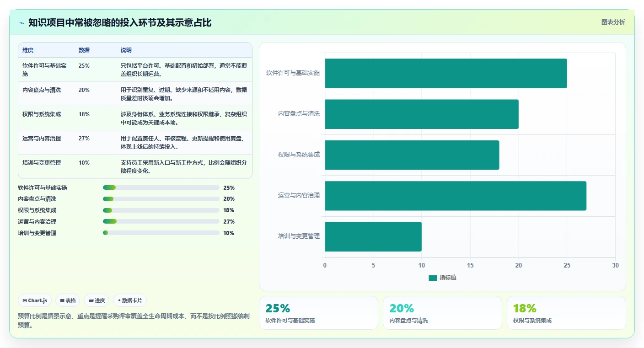Click the footer note starting 预算比例是情景示意
Viewport: 644px width, 348px height.
click(134, 321)
